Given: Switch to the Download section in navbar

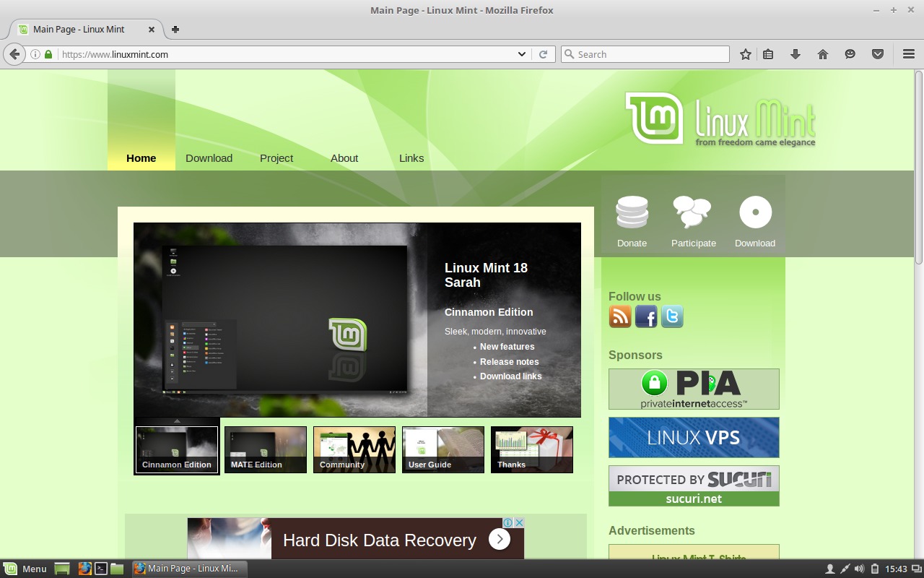Looking at the screenshot, I should (209, 158).
